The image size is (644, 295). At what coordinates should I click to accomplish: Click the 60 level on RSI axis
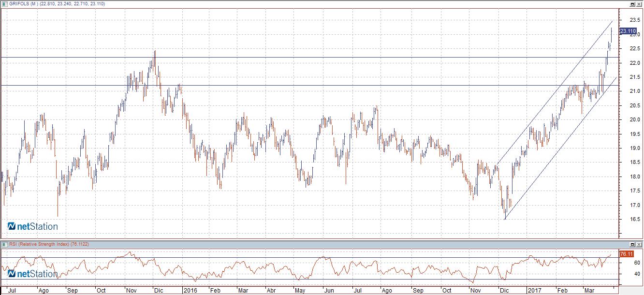coord(624,263)
